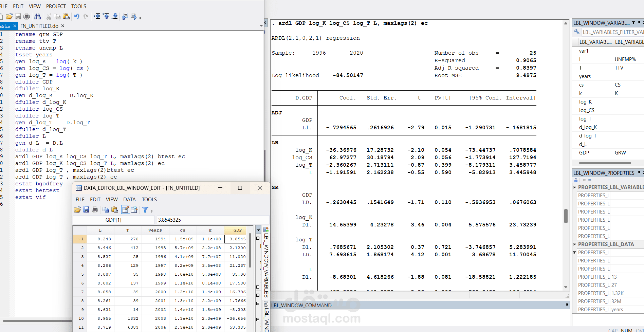Undo the last edit in do-file editor
The image size is (644, 332).
click(77, 16)
